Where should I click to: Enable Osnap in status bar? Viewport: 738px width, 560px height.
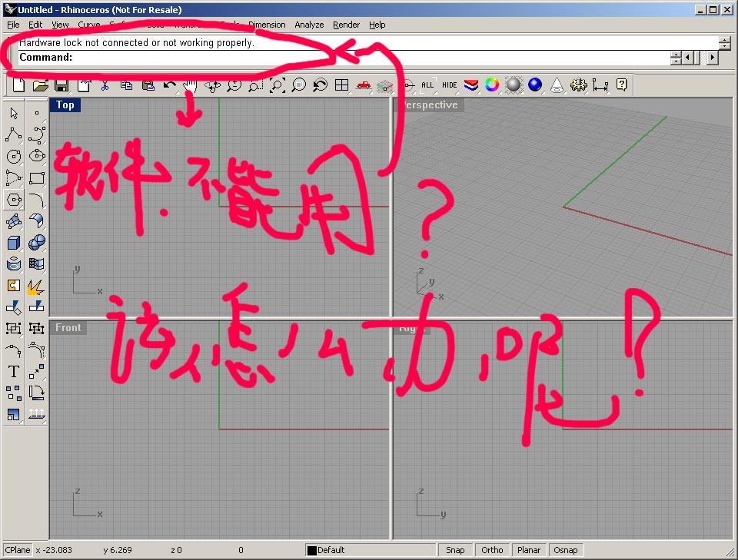(x=566, y=550)
